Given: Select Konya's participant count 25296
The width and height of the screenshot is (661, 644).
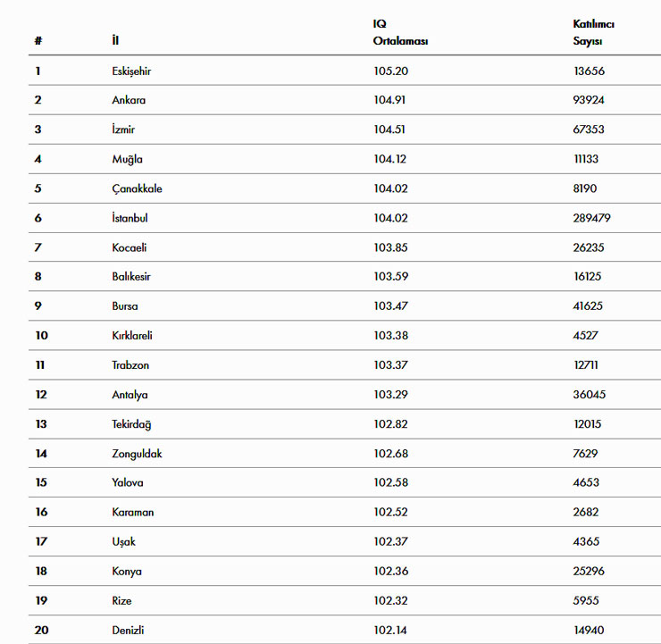Looking at the screenshot, I should point(588,572).
